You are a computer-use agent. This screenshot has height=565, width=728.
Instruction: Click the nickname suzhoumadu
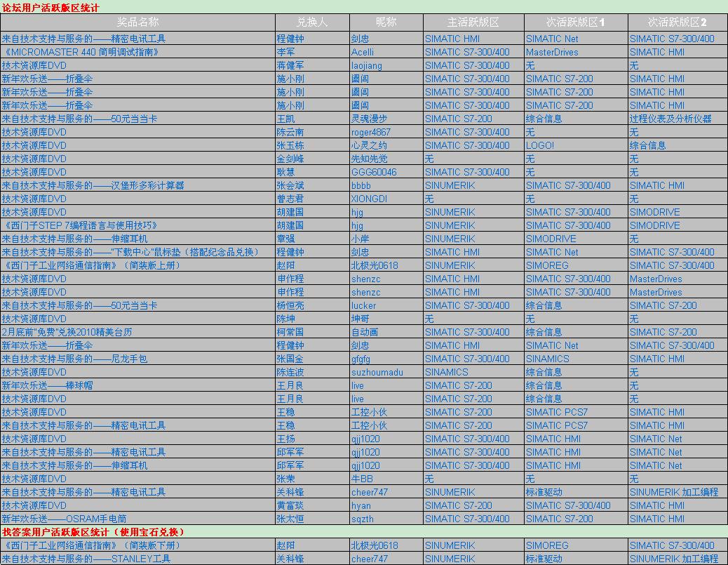(377, 372)
